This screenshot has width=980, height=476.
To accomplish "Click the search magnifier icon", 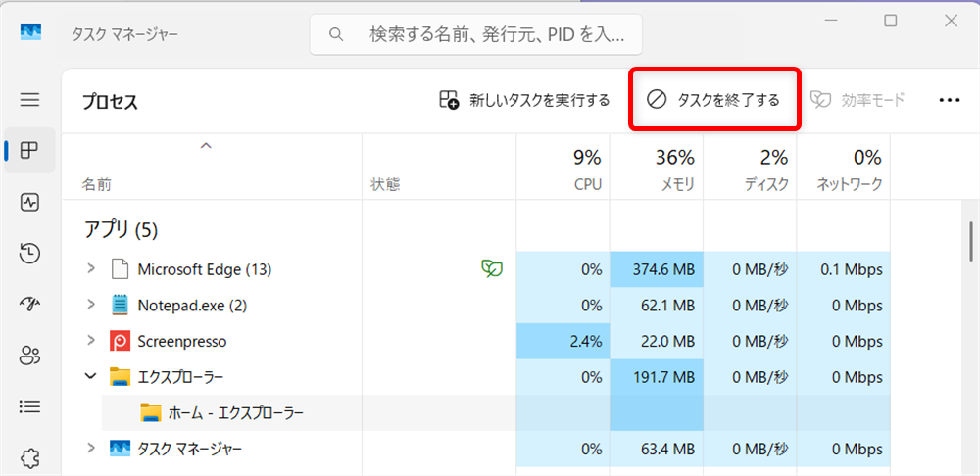I will click(x=336, y=33).
